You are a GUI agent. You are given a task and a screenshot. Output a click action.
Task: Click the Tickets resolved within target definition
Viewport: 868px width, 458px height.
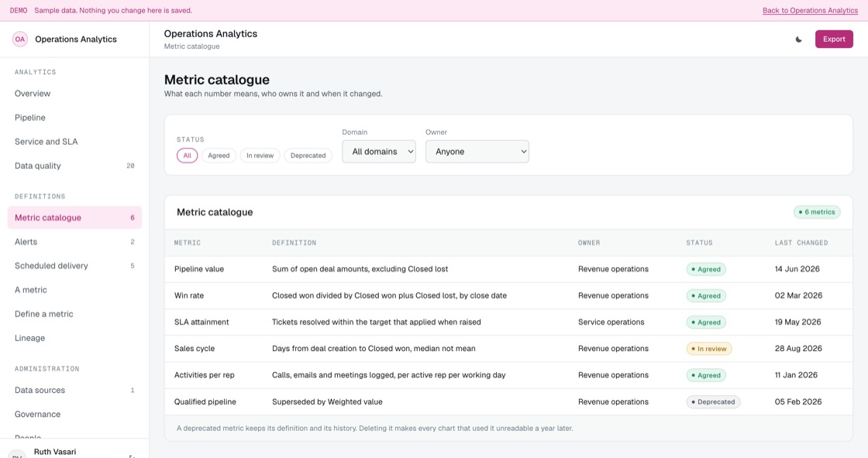377,322
